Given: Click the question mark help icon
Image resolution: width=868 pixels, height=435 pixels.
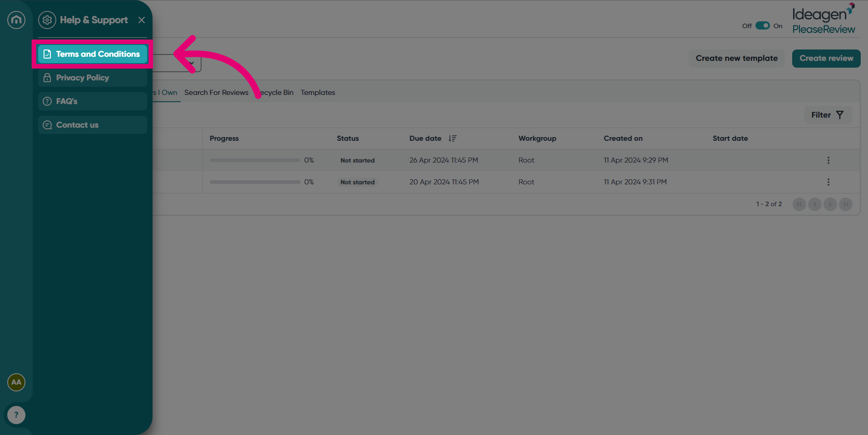Looking at the screenshot, I should (x=16, y=415).
